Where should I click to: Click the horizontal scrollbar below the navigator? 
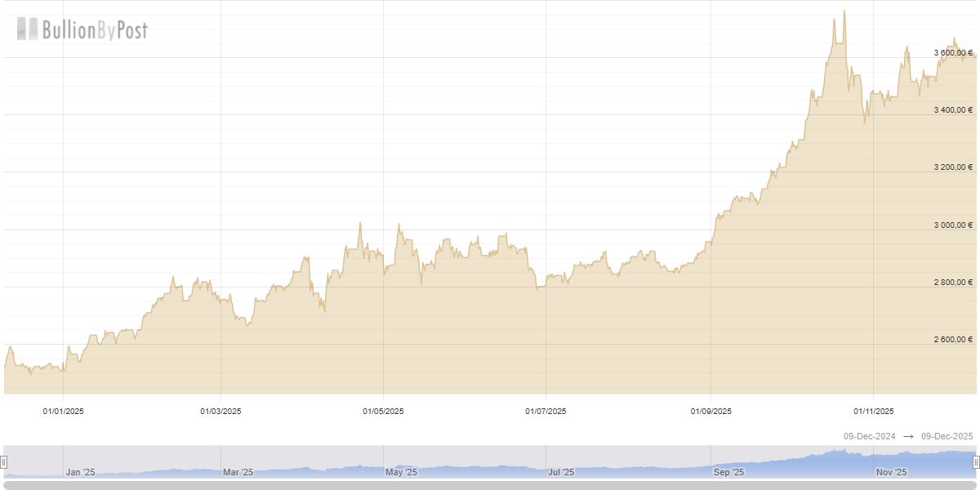click(x=490, y=485)
